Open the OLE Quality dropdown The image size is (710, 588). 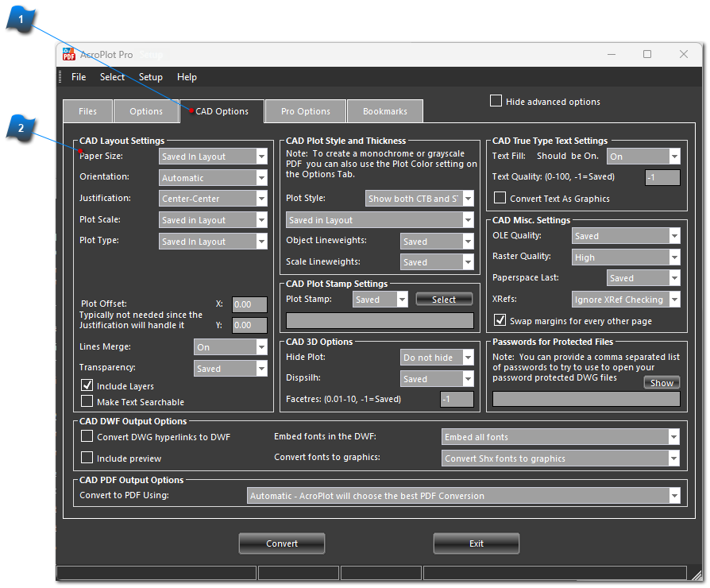point(626,235)
